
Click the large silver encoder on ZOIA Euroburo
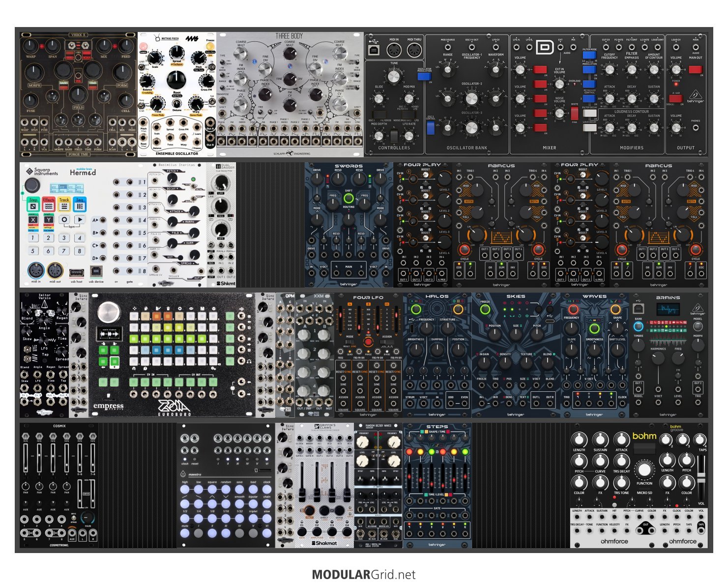[x=108, y=313]
